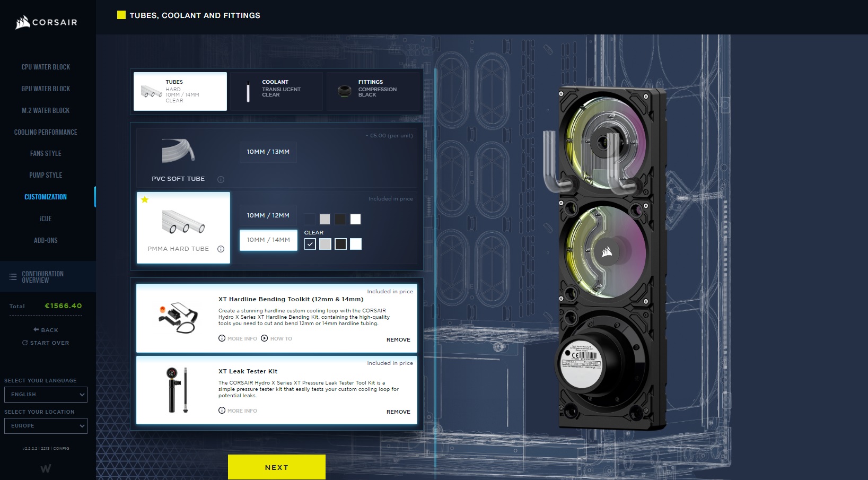Image resolution: width=868 pixels, height=480 pixels.
Task: Open the Coolant tab
Action: (276, 91)
